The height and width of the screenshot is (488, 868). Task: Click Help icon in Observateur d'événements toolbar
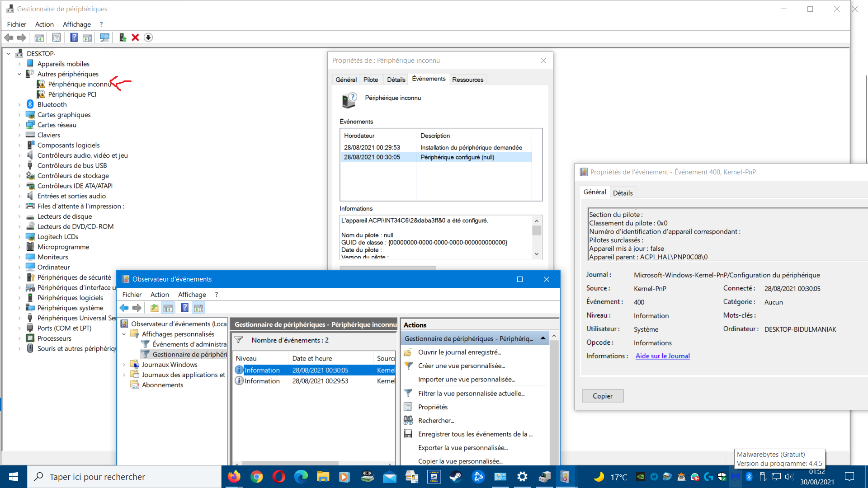pyautogui.click(x=185, y=308)
